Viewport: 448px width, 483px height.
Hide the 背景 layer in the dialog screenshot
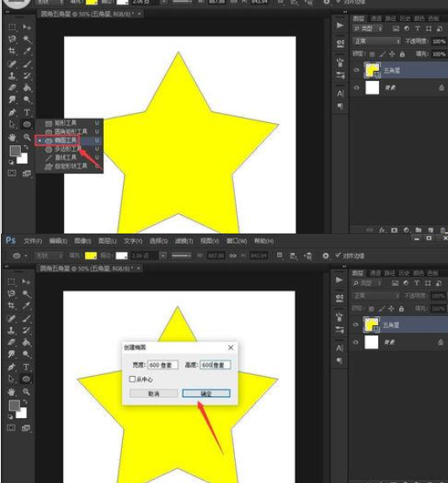(x=355, y=342)
